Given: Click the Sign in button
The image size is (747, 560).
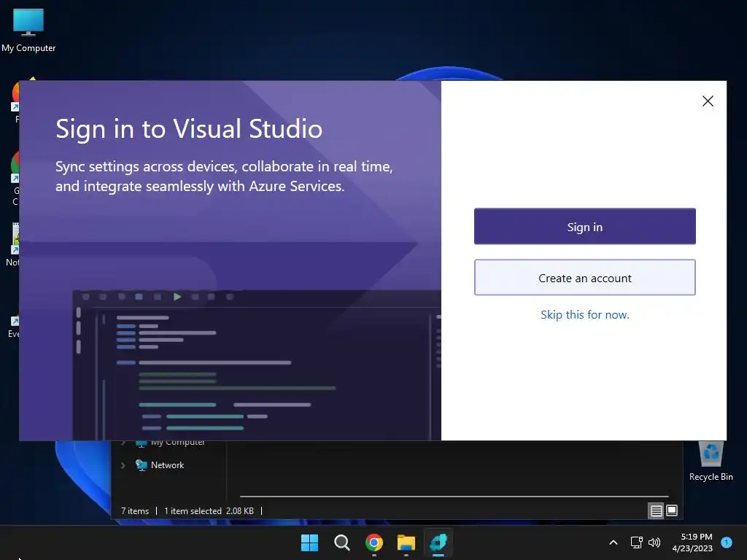Looking at the screenshot, I should [584, 227].
